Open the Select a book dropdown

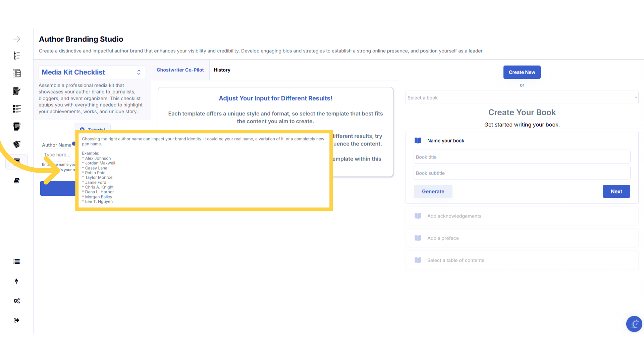[x=522, y=98]
